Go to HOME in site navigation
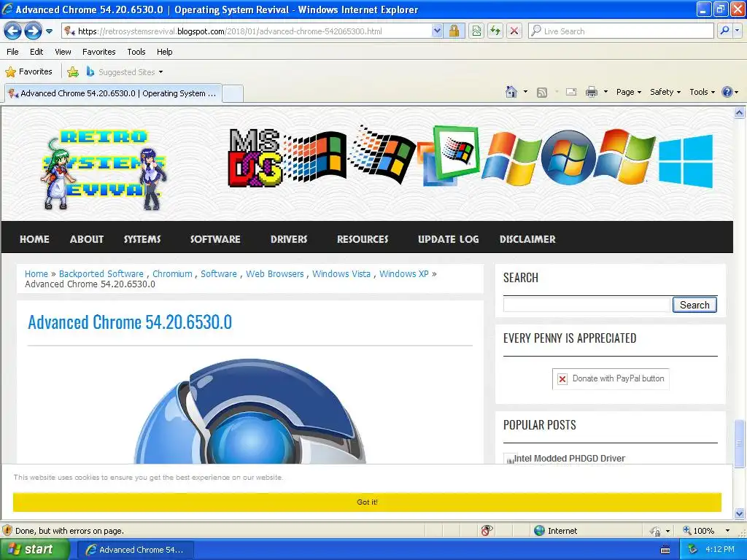 click(34, 239)
